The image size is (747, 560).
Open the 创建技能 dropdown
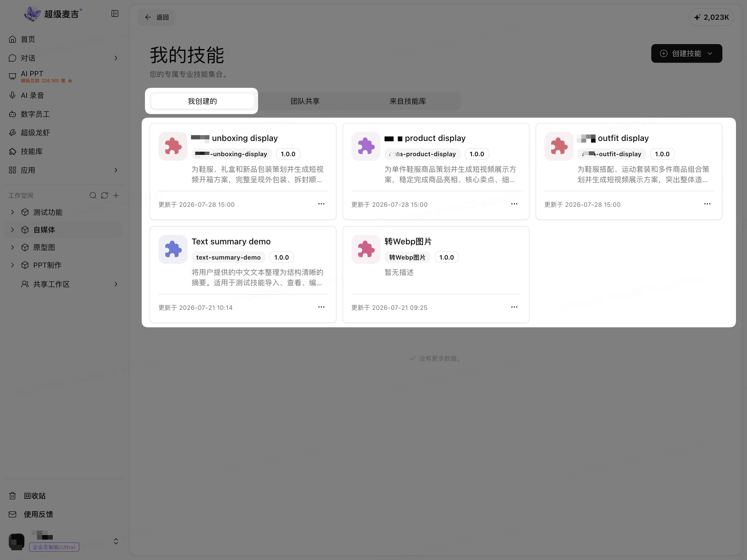point(687,53)
